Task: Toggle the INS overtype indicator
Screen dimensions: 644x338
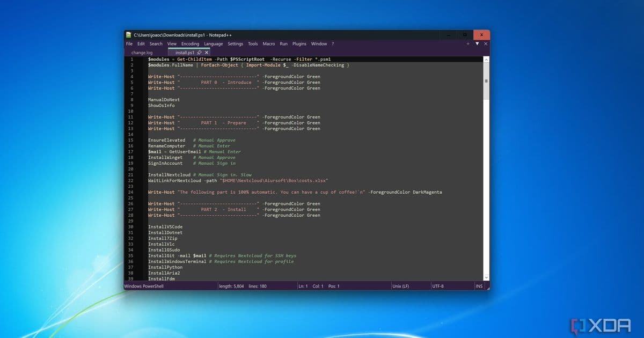Action: [479, 286]
